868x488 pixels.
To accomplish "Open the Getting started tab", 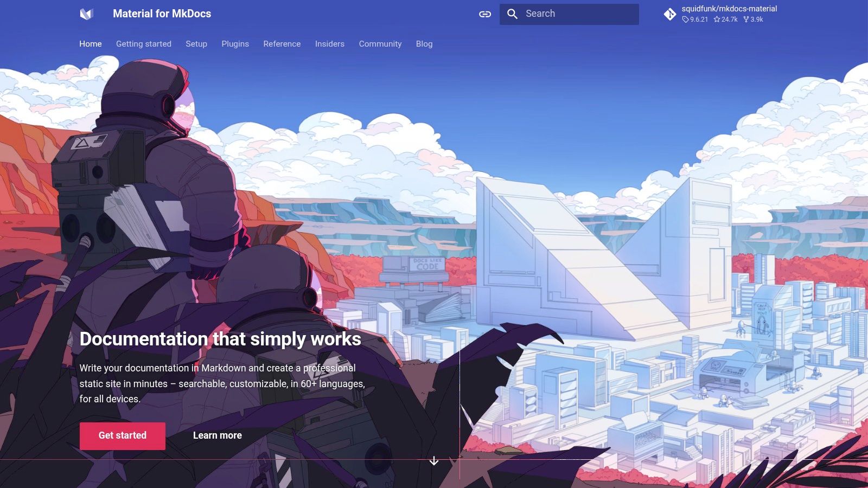I will (x=144, y=44).
